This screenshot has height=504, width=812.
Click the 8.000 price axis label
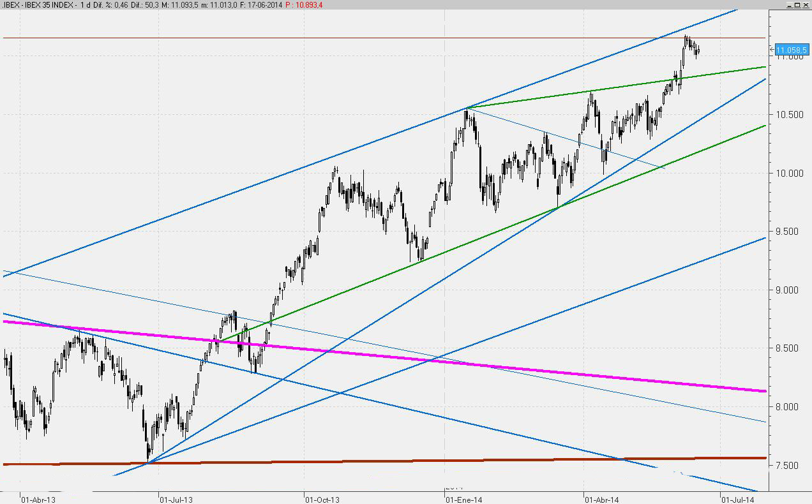[x=791, y=407]
